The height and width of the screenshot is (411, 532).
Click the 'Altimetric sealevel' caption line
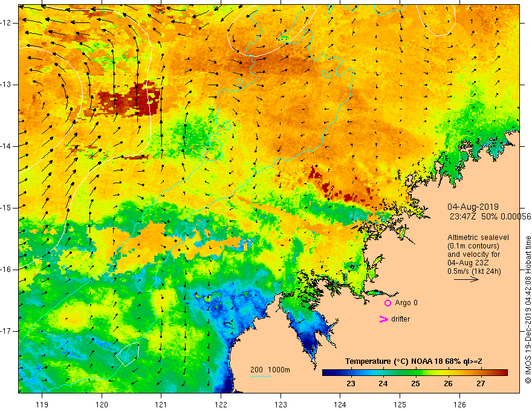[x=478, y=238]
